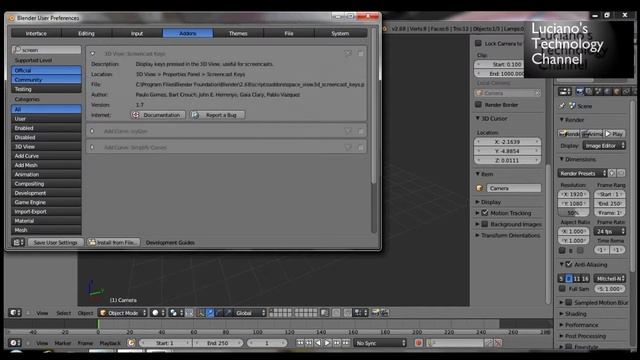The width and height of the screenshot is (640, 360).
Task: Adjust the 50% resolution percentage slider
Action: 573,213
